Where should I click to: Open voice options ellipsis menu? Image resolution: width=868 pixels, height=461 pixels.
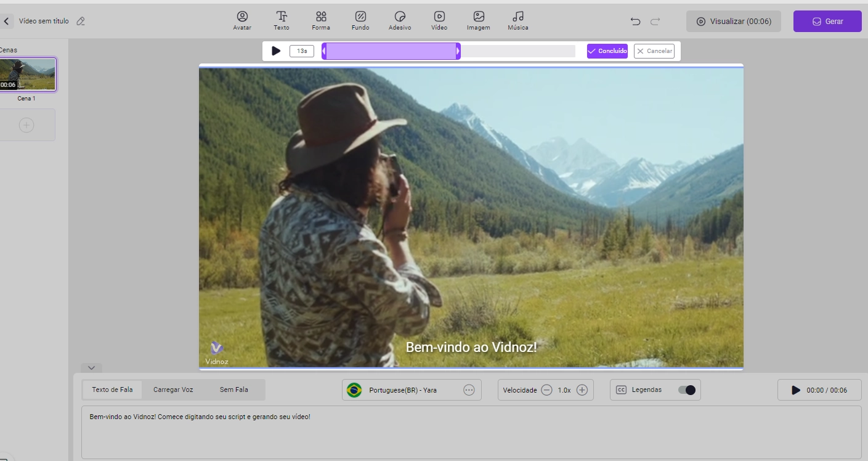pos(469,390)
